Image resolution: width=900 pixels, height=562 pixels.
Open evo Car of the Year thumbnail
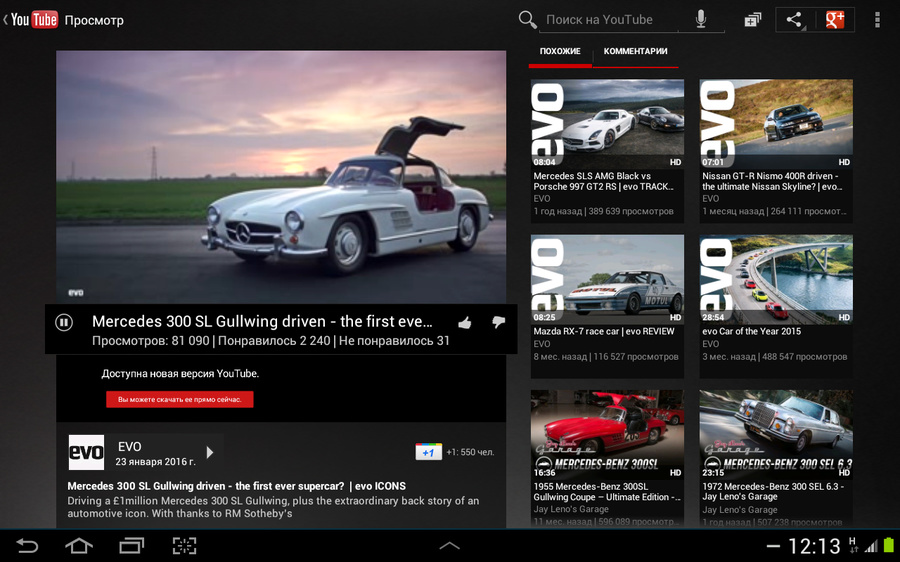[776, 278]
